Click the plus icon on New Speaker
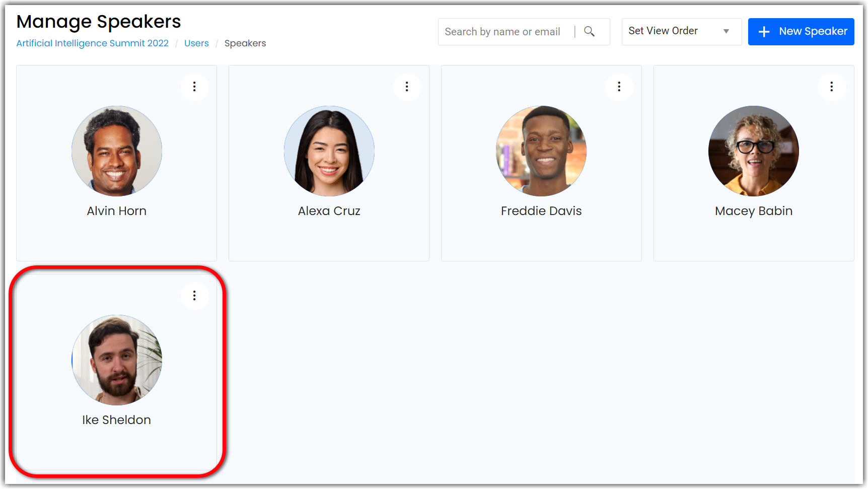 [764, 32]
